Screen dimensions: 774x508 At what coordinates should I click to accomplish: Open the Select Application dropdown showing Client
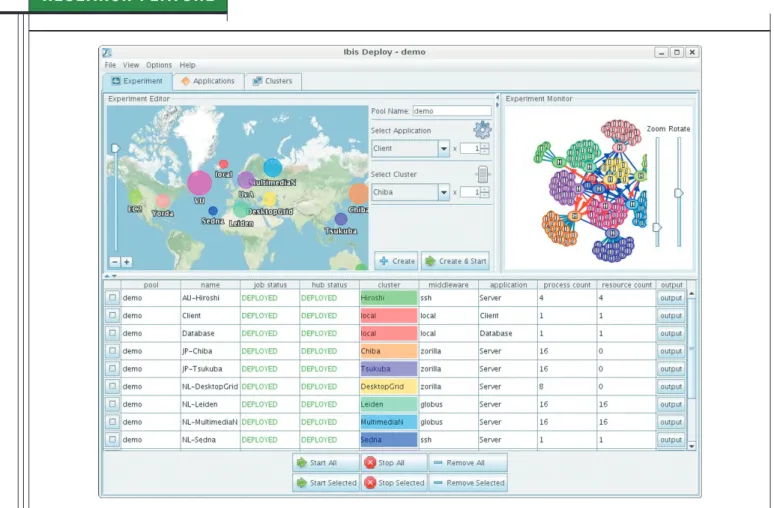pyautogui.click(x=410, y=149)
